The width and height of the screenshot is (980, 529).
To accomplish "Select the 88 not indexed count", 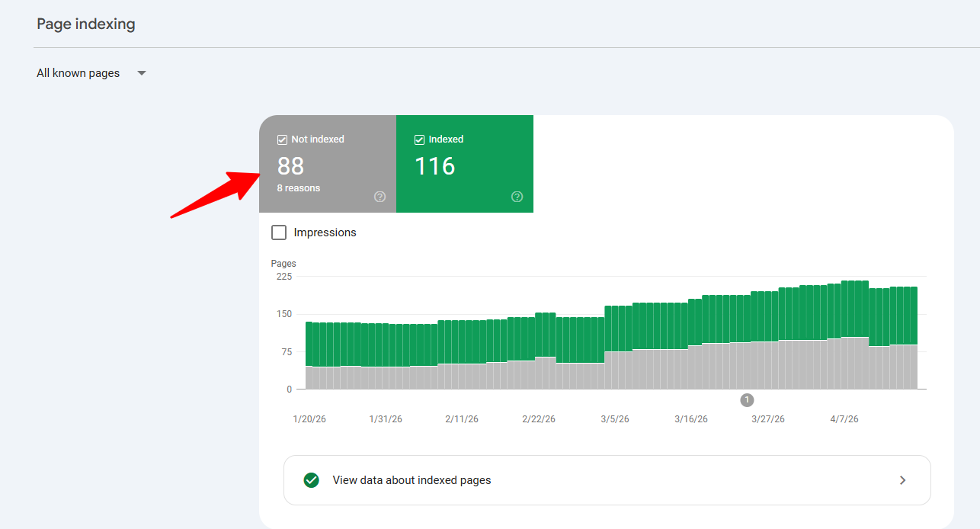I will [x=290, y=165].
